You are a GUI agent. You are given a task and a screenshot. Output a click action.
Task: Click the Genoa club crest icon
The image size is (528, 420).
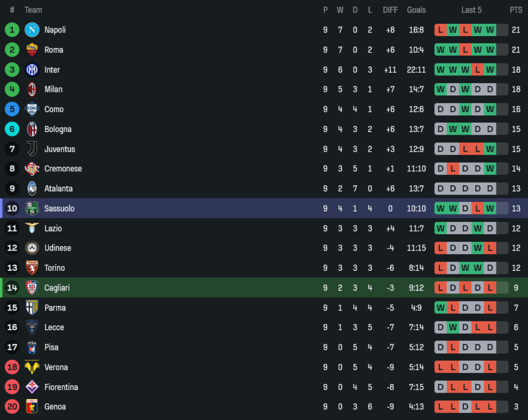coord(32,407)
